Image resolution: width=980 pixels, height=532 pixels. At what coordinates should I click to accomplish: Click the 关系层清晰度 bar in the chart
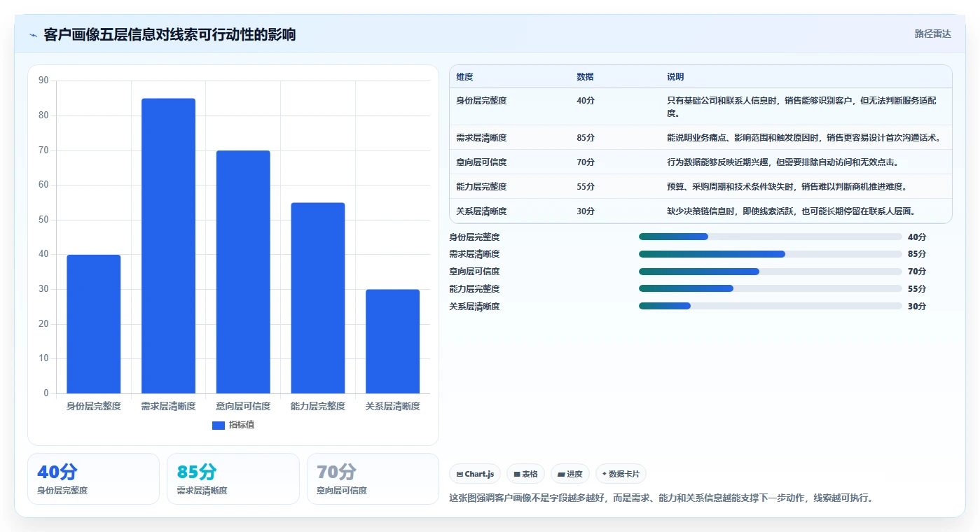click(392, 342)
